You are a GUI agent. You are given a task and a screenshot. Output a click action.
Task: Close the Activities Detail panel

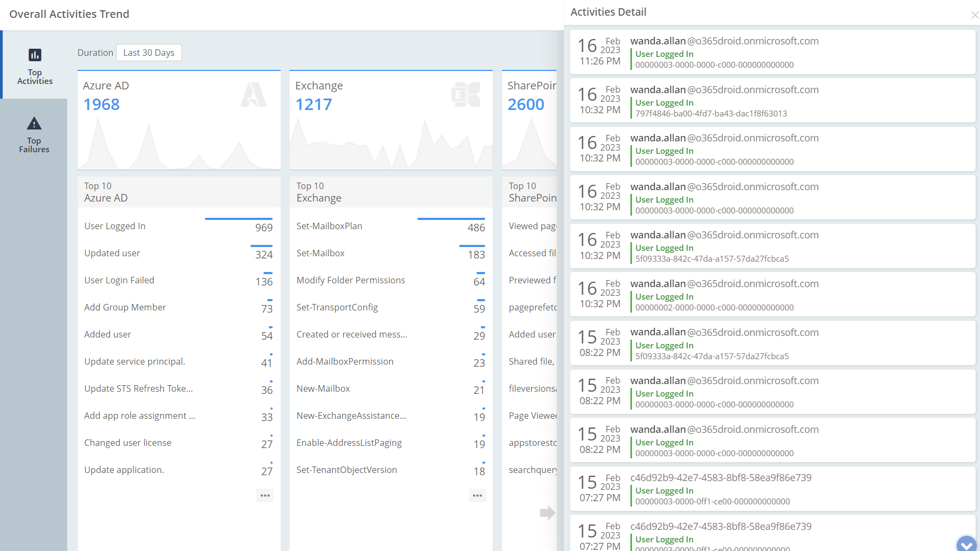[x=974, y=15]
